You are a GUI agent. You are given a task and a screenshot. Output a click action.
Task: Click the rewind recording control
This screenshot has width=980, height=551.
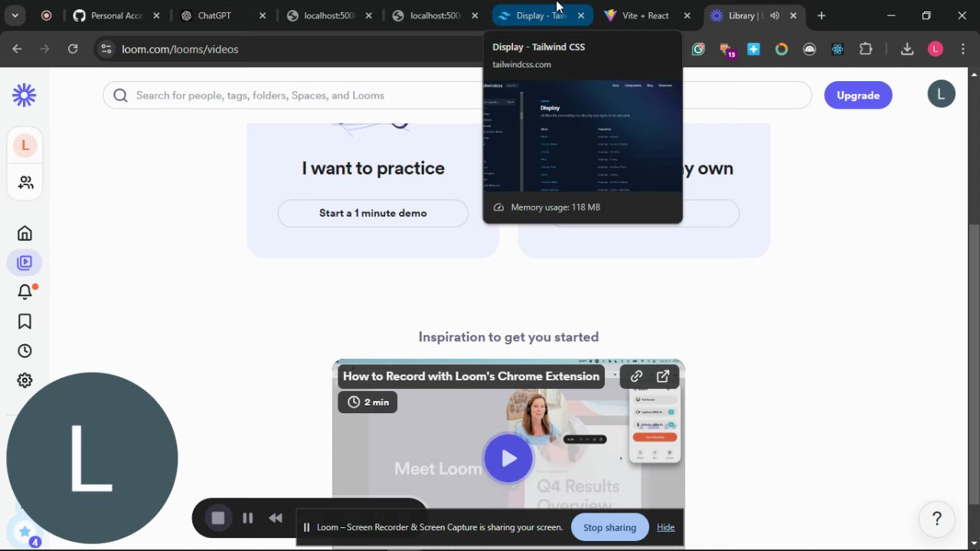click(276, 518)
